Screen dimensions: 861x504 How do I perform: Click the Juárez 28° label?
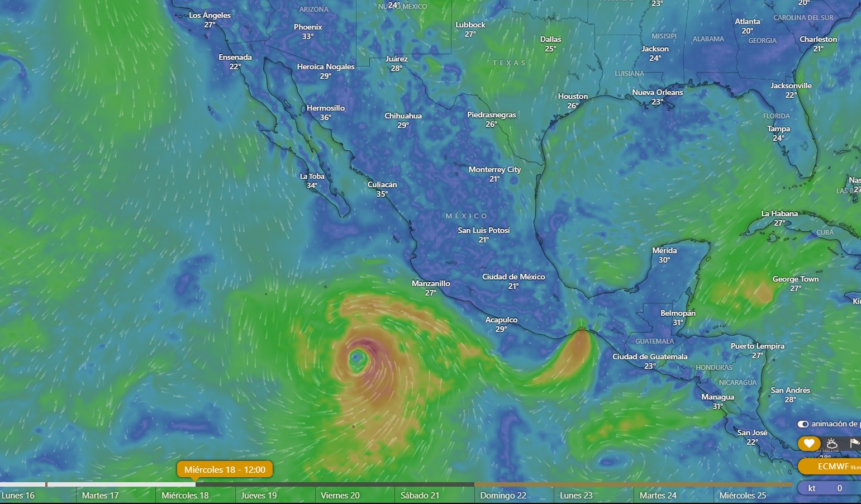click(x=397, y=63)
